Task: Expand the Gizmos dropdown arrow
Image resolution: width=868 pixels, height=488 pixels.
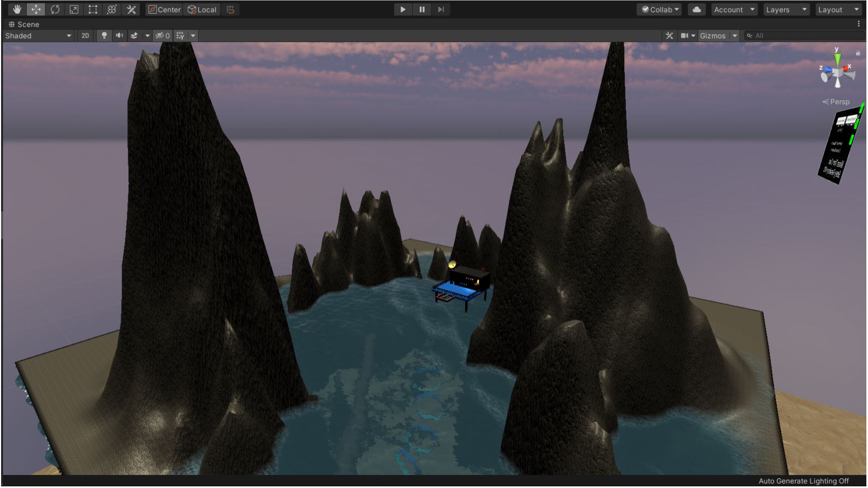Action: 735,35
